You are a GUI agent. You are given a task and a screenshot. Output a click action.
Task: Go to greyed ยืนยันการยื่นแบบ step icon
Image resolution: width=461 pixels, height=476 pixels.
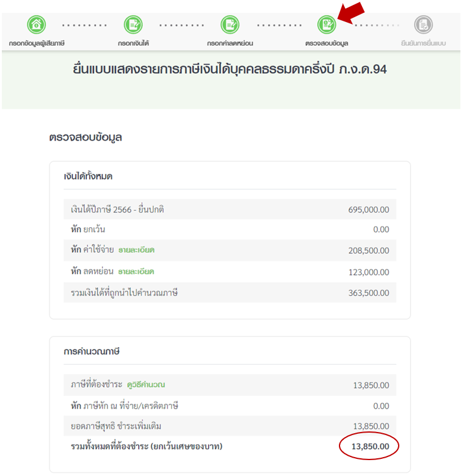pos(423,24)
